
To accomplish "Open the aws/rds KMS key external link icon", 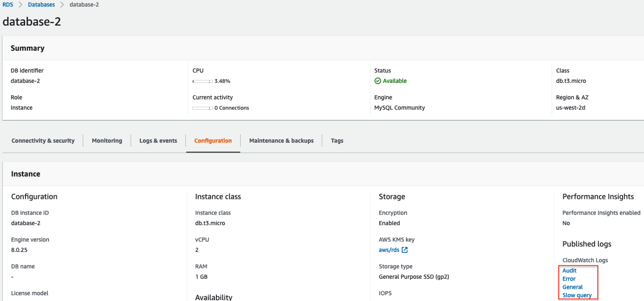I will pyautogui.click(x=404, y=249).
